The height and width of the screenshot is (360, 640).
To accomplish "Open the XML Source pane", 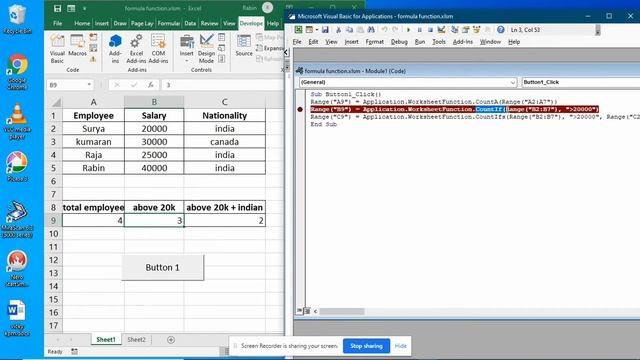I will pyautogui.click(x=244, y=45).
